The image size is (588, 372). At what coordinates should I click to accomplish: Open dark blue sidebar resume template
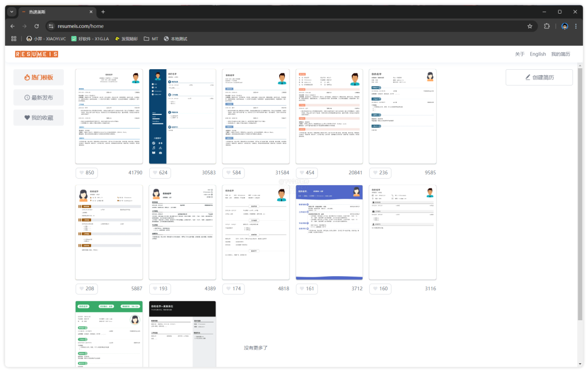pos(182,116)
